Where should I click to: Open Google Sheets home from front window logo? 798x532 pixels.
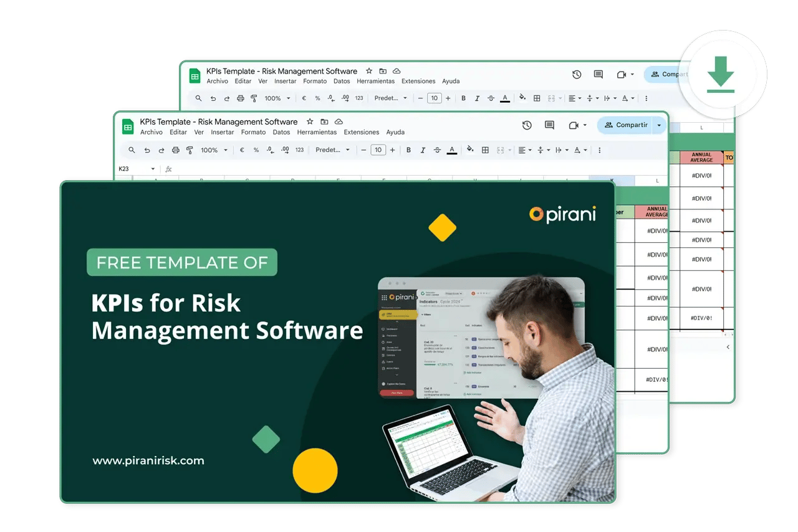(x=128, y=126)
